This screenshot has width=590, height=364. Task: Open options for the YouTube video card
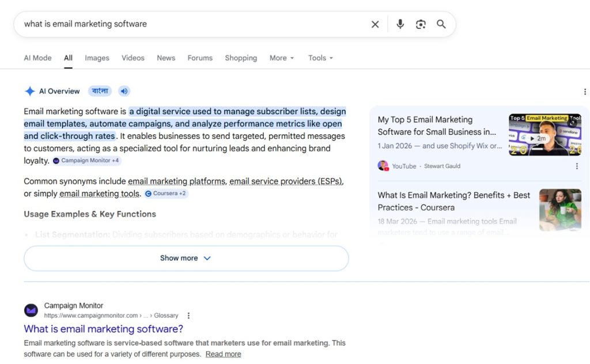(x=576, y=166)
